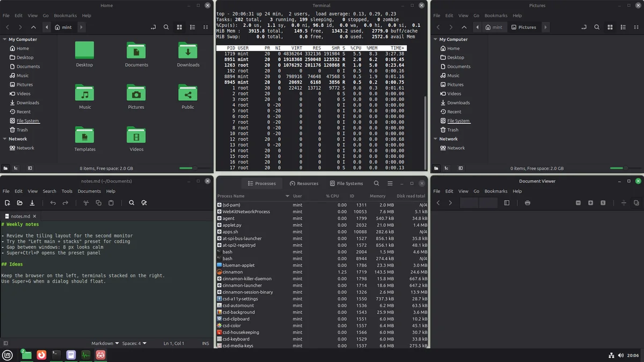Create a new document in the notes.md editor
This screenshot has width=644, height=362.
tap(8, 203)
